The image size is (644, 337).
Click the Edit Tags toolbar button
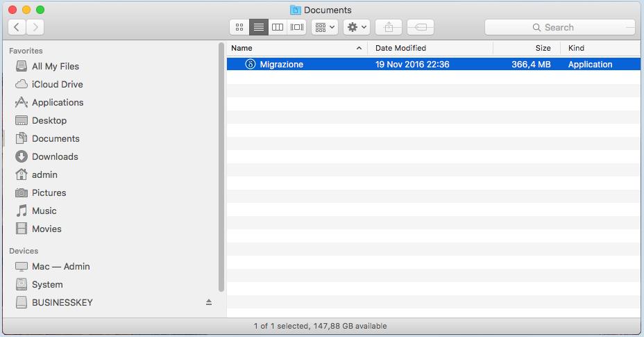421,27
